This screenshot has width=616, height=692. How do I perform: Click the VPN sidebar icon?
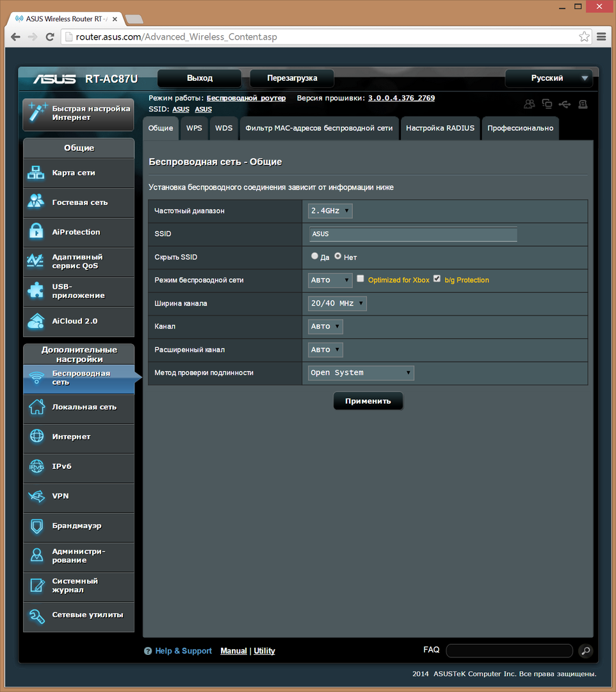[x=36, y=496]
